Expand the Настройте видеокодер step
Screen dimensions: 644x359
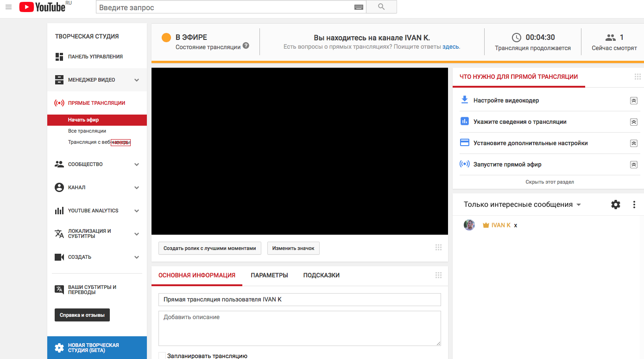point(634,101)
